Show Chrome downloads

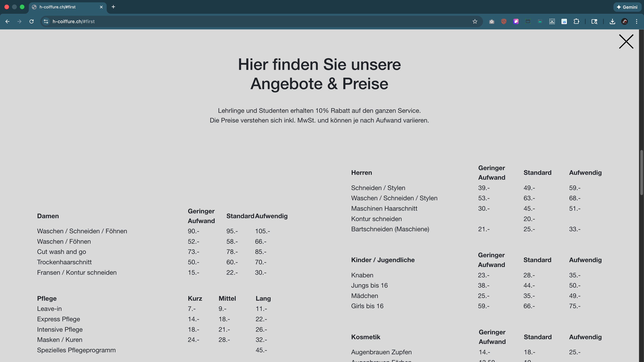[612, 21]
